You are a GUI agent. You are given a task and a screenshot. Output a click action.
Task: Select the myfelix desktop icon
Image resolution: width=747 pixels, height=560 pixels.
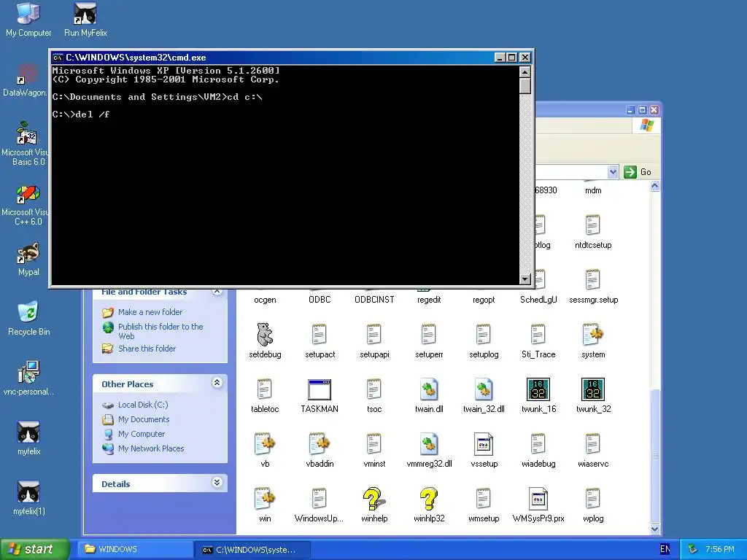pos(28,438)
